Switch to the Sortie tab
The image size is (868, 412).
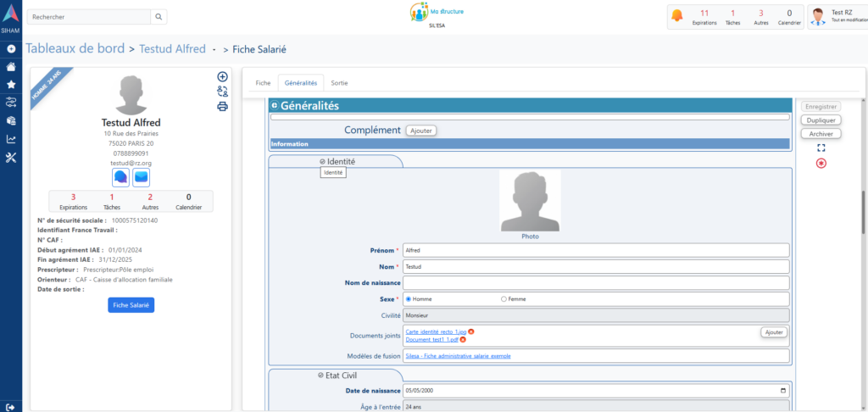(x=339, y=83)
